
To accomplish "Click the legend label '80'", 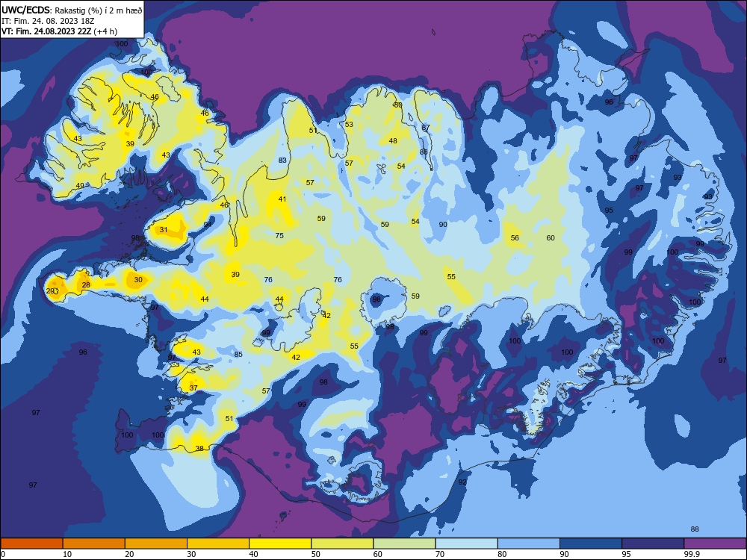I will point(502,554).
